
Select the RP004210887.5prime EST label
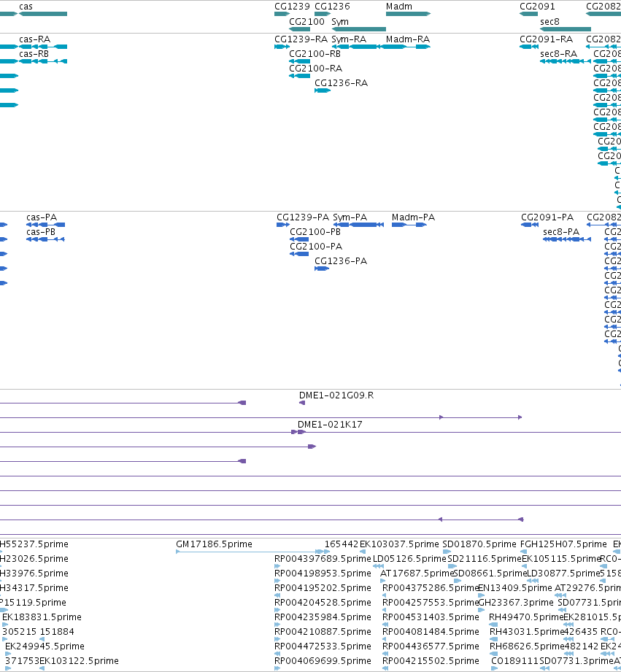coord(323,632)
